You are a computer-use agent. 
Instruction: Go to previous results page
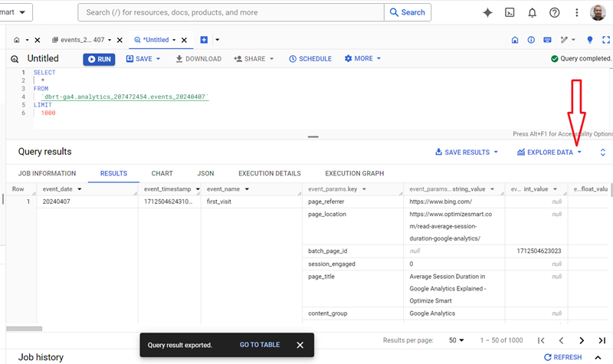pos(562,340)
